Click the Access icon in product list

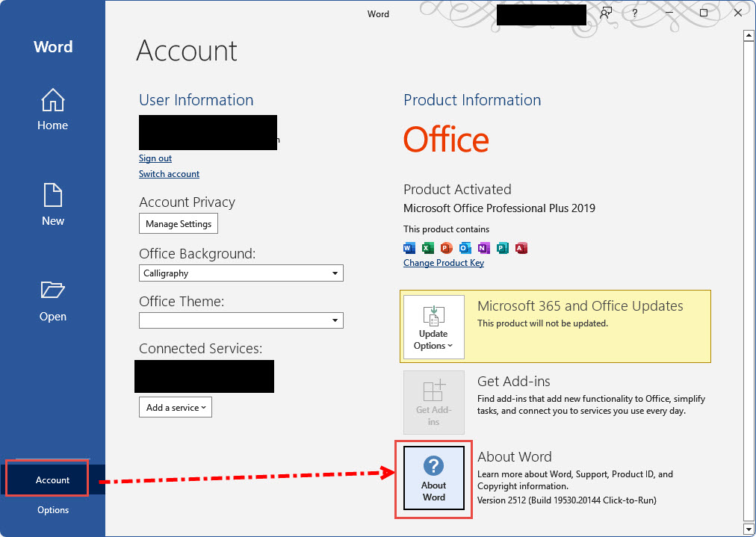(x=521, y=248)
